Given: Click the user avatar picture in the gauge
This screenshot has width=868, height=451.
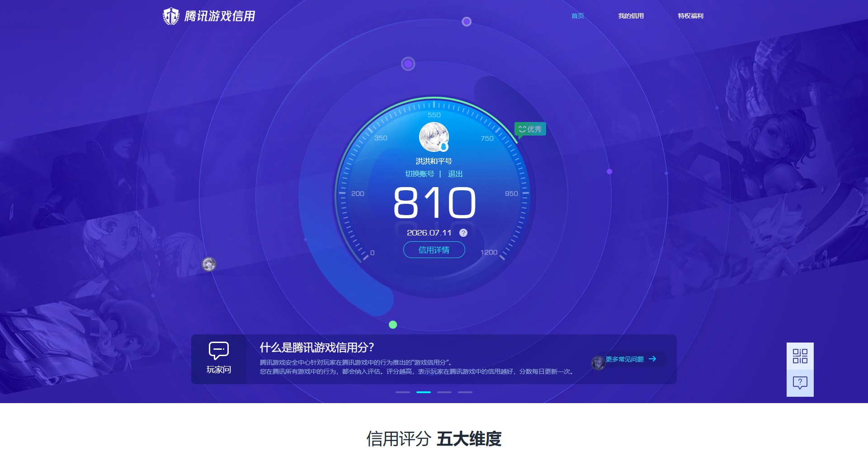Looking at the screenshot, I should pyautogui.click(x=434, y=137).
